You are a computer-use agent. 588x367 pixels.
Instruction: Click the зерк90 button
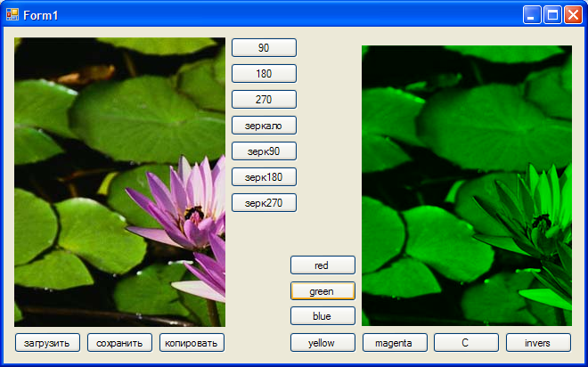(x=264, y=151)
